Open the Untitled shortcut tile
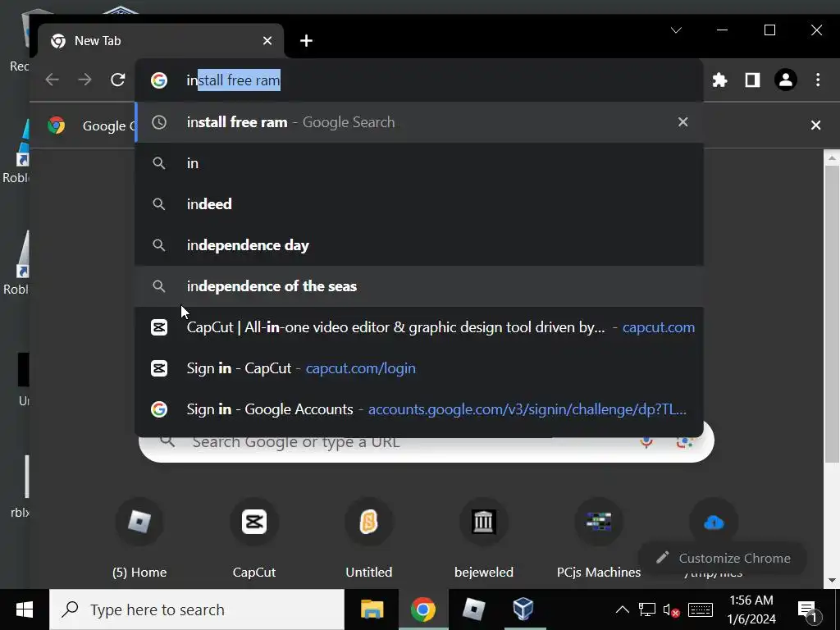 tap(368, 538)
